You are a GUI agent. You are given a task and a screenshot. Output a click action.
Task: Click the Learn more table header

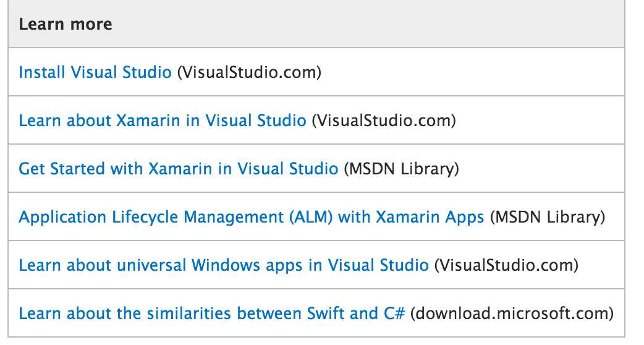pyautogui.click(x=66, y=24)
